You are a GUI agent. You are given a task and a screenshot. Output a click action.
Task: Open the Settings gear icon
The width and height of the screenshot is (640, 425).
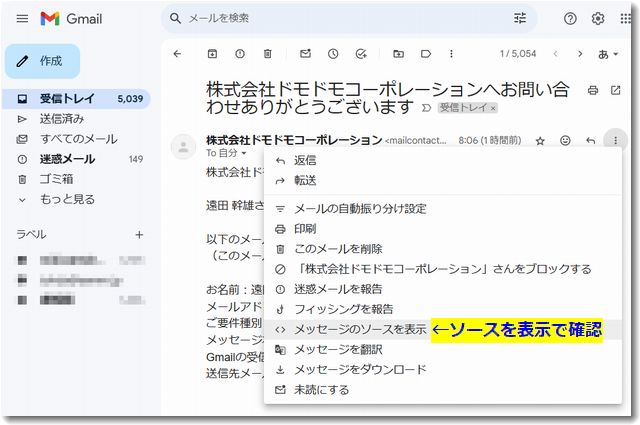(598, 18)
